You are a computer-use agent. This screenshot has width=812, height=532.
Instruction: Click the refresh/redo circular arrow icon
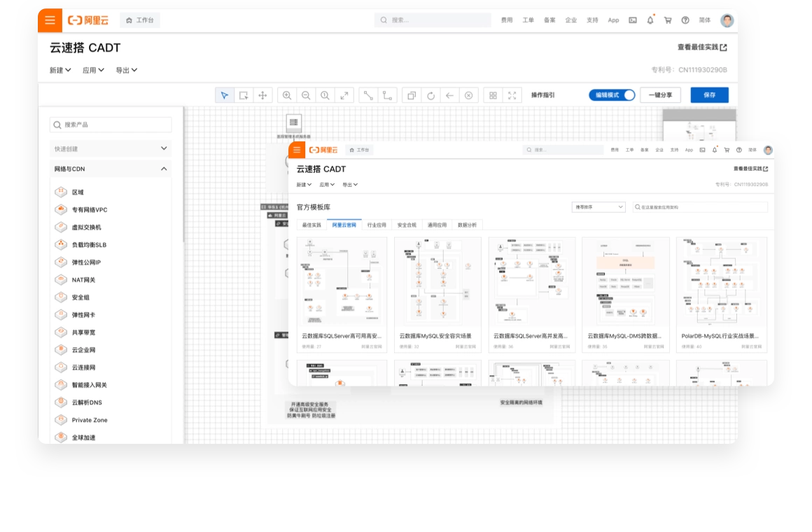[x=431, y=95]
